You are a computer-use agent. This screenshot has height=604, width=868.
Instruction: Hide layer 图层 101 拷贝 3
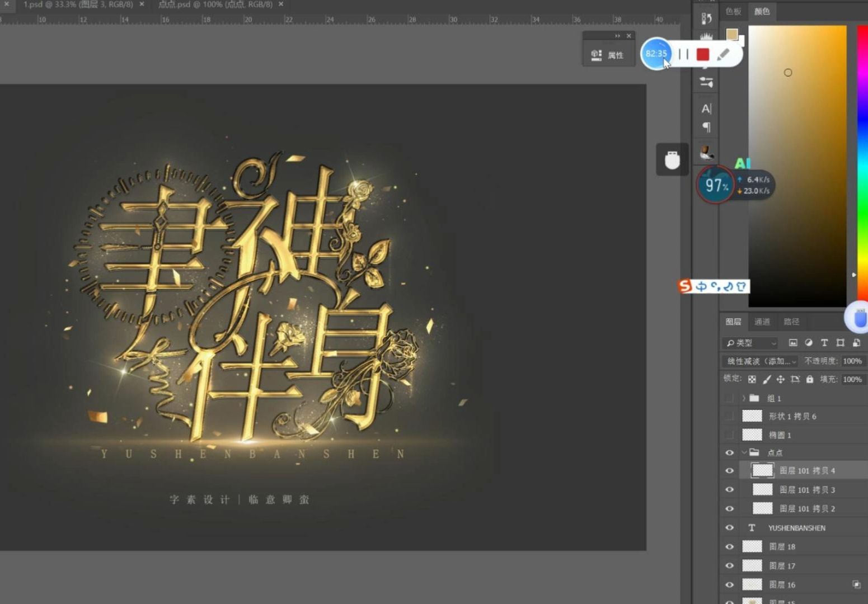point(729,489)
